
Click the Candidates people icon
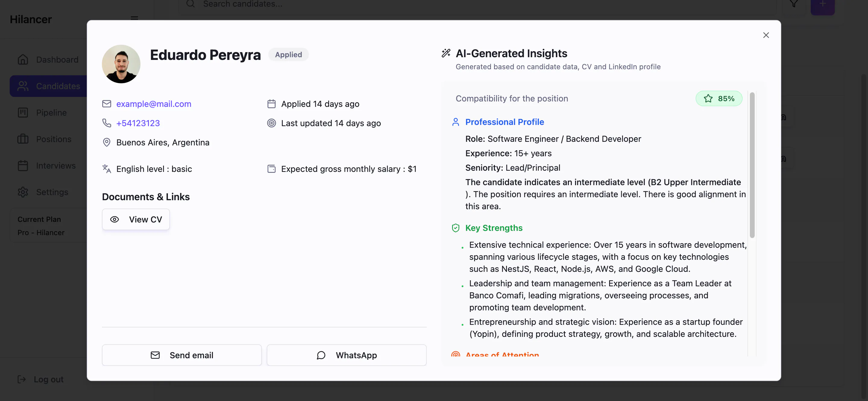click(x=23, y=86)
